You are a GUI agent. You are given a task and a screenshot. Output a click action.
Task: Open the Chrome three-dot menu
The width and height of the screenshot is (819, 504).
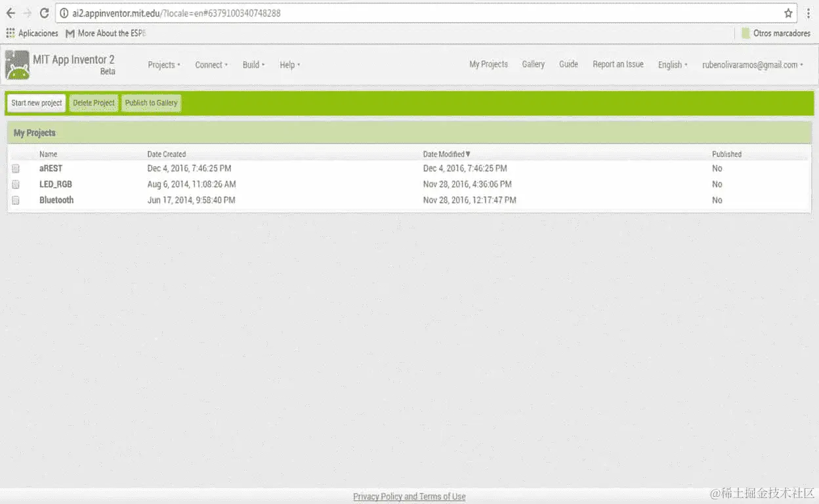(808, 13)
